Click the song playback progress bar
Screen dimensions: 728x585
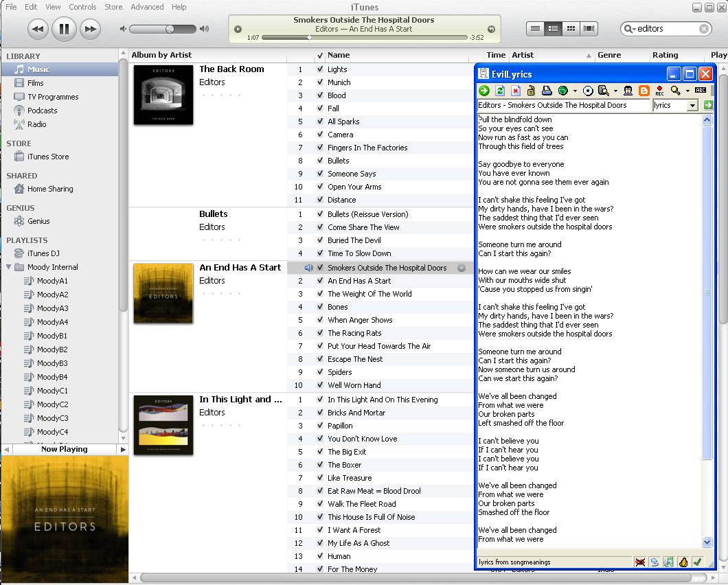(364, 38)
